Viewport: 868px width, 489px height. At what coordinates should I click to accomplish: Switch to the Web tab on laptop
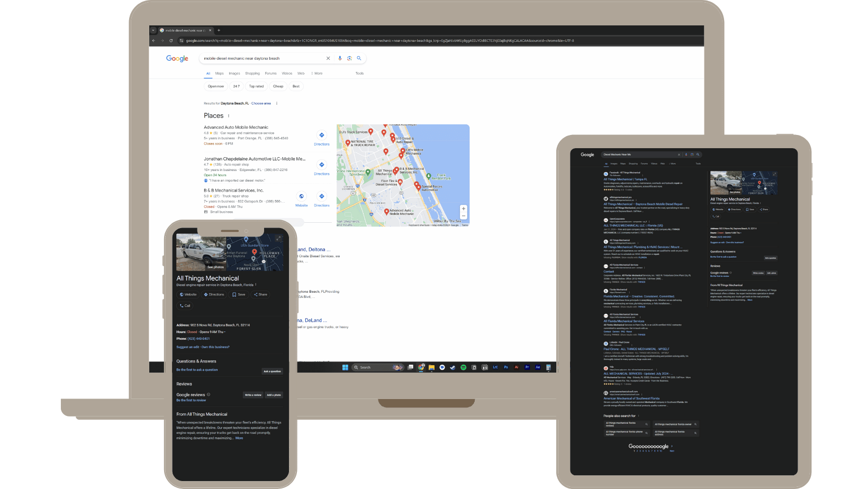[x=301, y=74]
